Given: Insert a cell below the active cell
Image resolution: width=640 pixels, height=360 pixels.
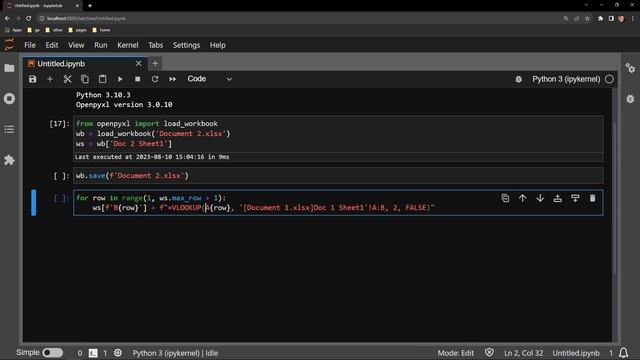Looking at the screenshot, I should coord(575,198).
